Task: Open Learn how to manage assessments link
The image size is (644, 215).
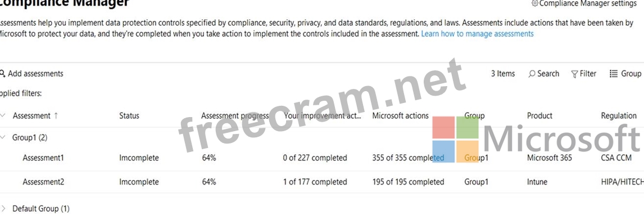Action: [477, 34]
